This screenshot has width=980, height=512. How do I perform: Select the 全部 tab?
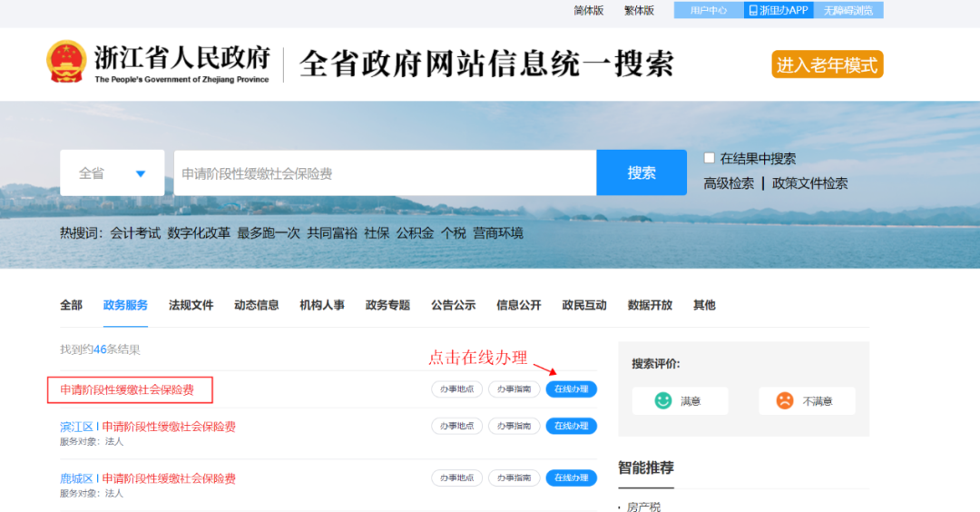[72, 305]
